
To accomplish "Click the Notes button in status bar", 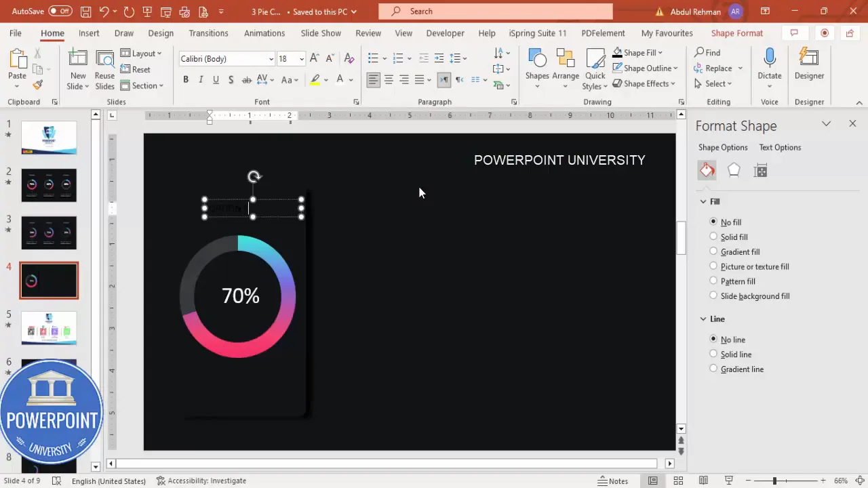I will (x=613, y=481).
